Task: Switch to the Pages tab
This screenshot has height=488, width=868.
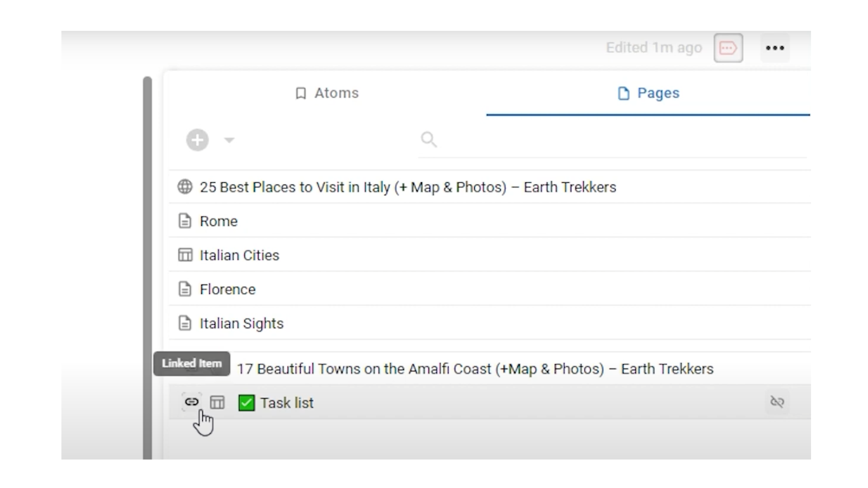Action: coord(648,93)
